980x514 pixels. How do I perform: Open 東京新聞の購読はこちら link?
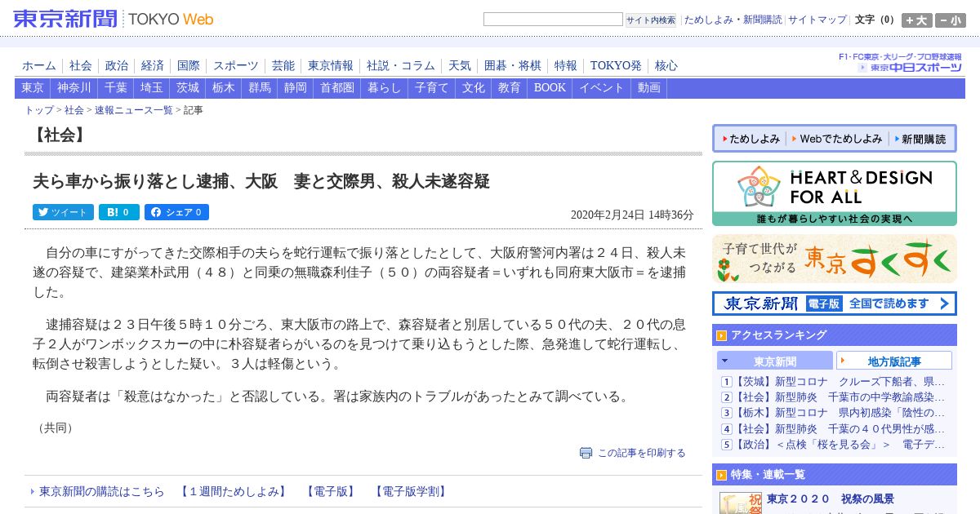coord(101,492)
